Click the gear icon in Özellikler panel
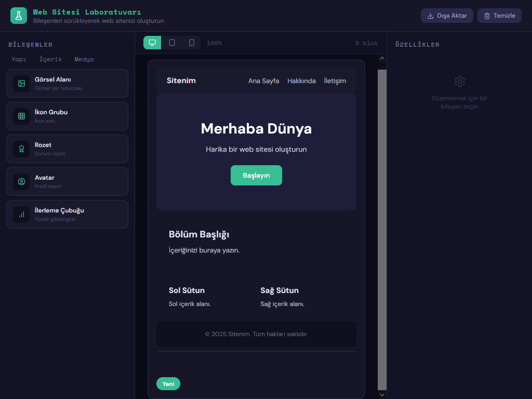The height and width of the screenshot is (399, 532). click(459, 82)
